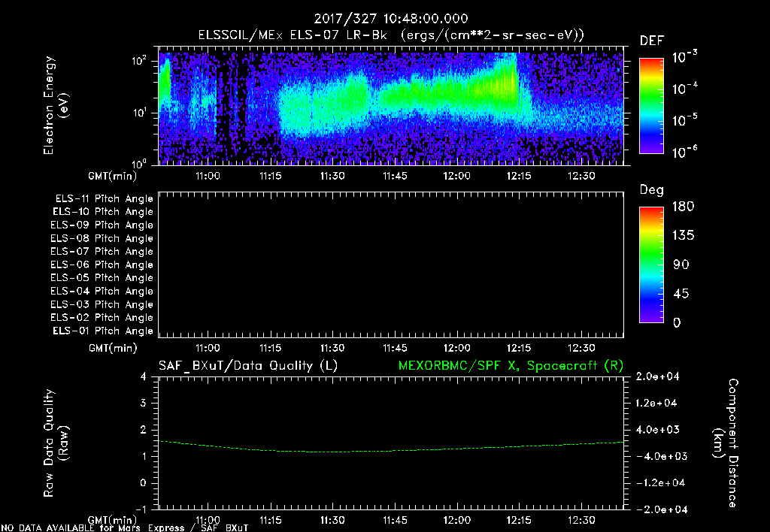Click the DEF label above the color scale
The width and height of the screenshot is (770, 532).
[x=652, y=41]
